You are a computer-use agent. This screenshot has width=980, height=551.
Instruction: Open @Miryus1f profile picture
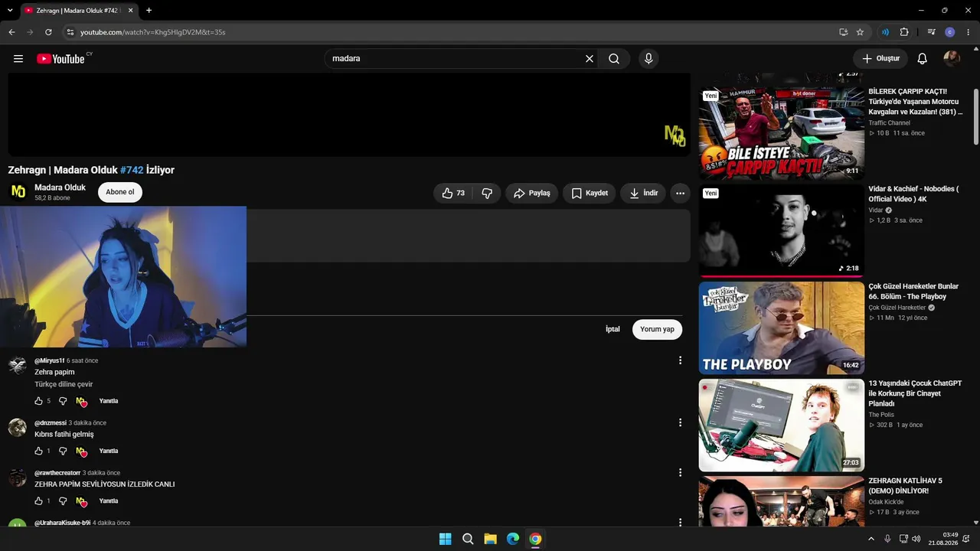[18, 366]
